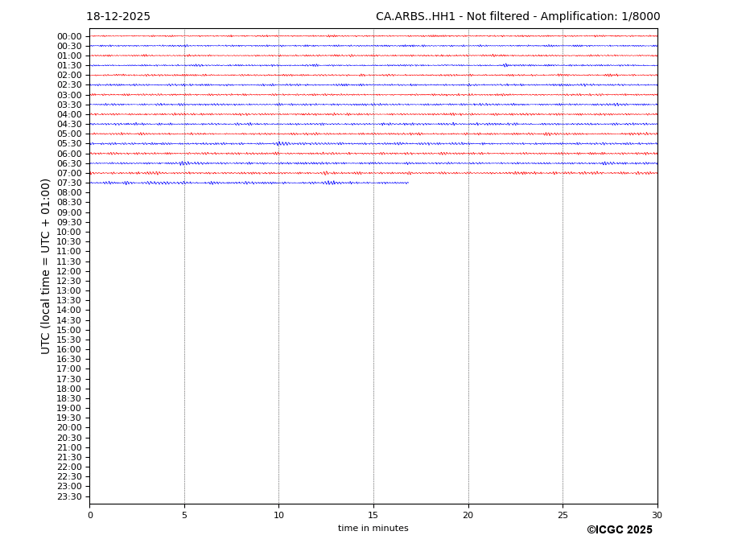Click the ©ICGC 2025 copyright text
Screen dimensions: 746x560
pyautogui.click(x=619, y=530)
